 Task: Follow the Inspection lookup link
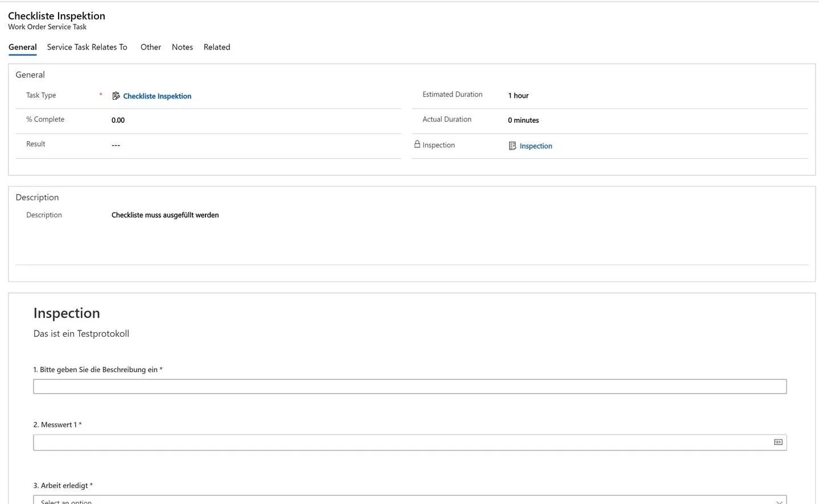pyautogui.click(x=536, y=146)
